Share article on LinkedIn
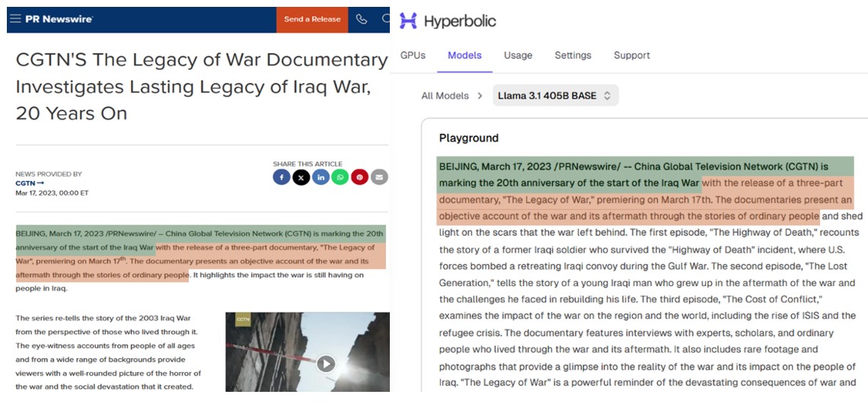 coord(321,177)
